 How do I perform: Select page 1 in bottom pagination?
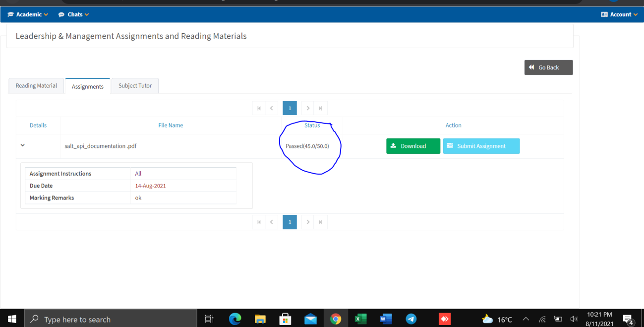pos(290,222)
